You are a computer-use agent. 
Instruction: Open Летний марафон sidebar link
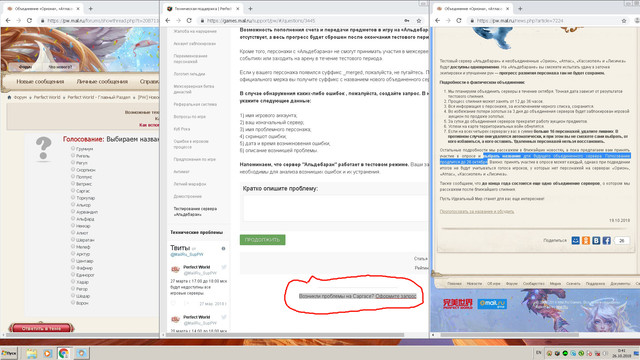point(190,184)
